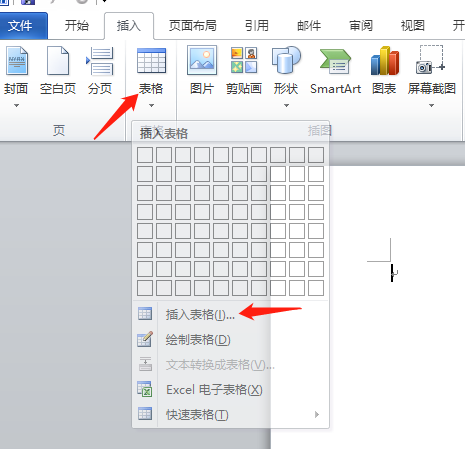
Task: Click the top-left cell of the table grid
Action: coord(145,155)
